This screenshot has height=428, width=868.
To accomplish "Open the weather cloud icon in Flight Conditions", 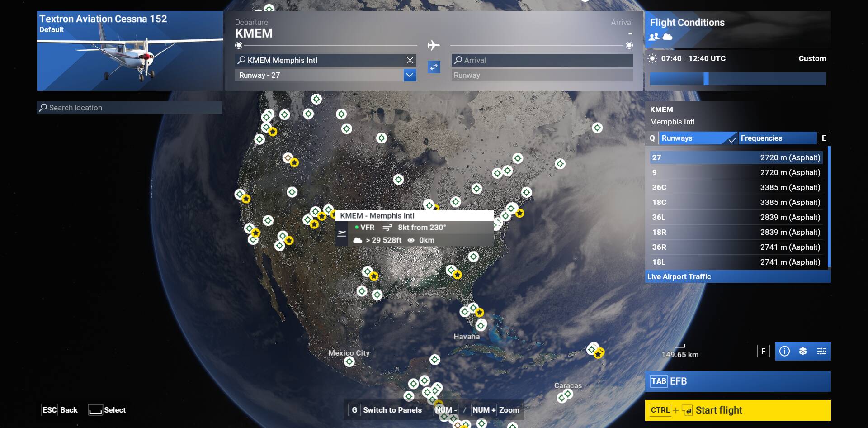I will [667, 38].
